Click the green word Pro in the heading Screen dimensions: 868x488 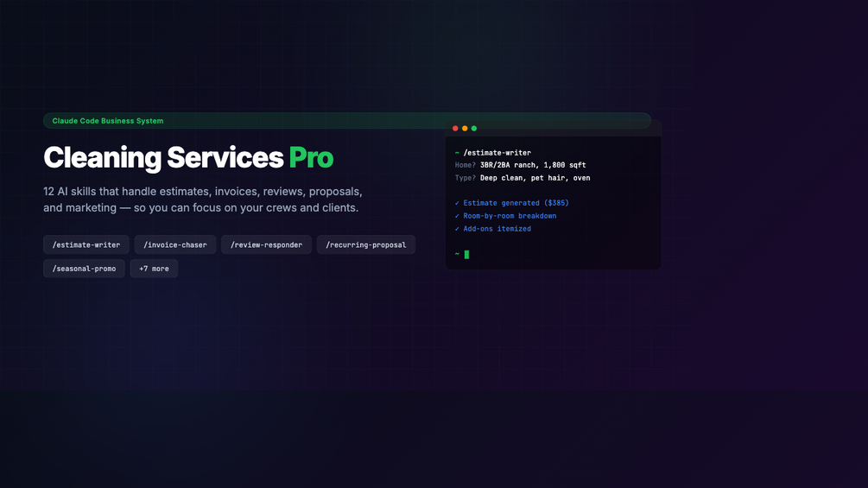(311, 157)
